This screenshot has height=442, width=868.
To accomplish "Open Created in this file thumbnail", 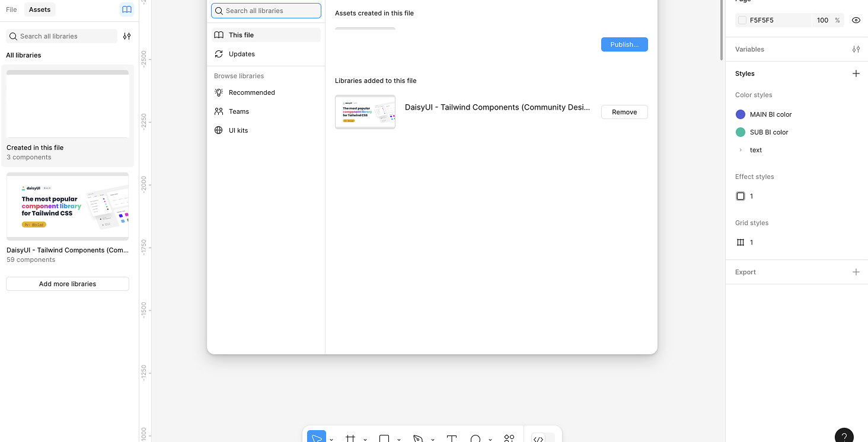I will click(x=68, y=104).
